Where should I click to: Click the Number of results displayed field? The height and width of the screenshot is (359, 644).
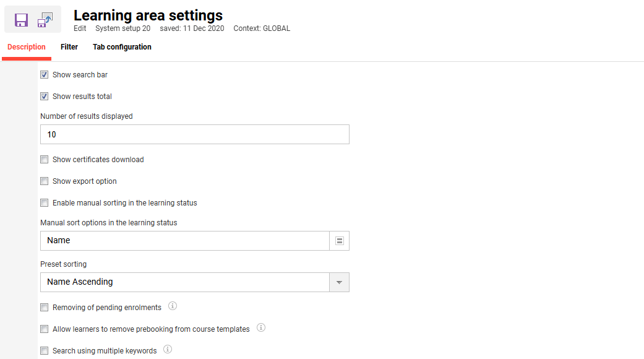(194, 134)
